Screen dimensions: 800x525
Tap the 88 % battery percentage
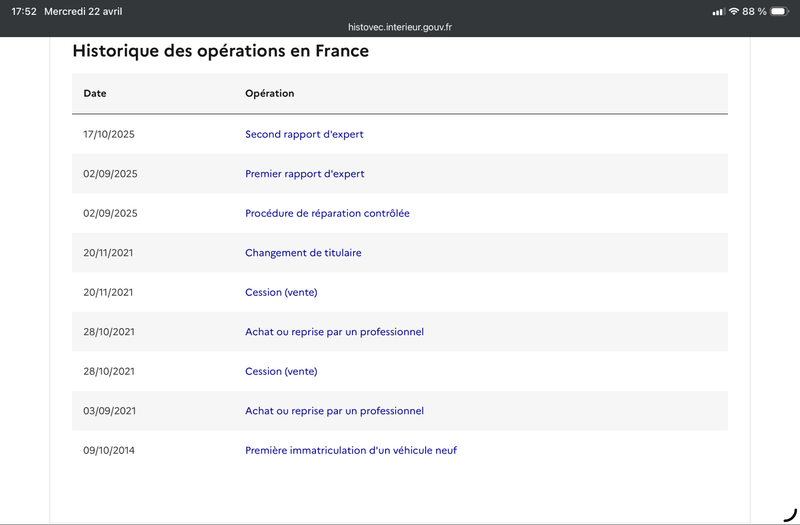point(754,11)
